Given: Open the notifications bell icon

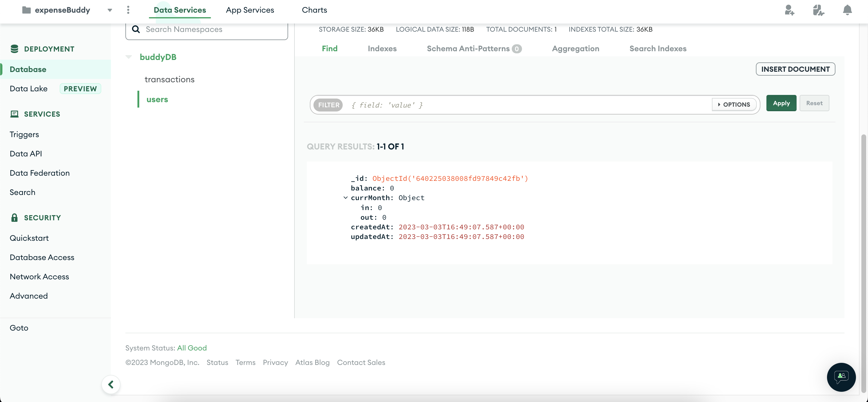Looking at the screenshot, I should 848,10.
